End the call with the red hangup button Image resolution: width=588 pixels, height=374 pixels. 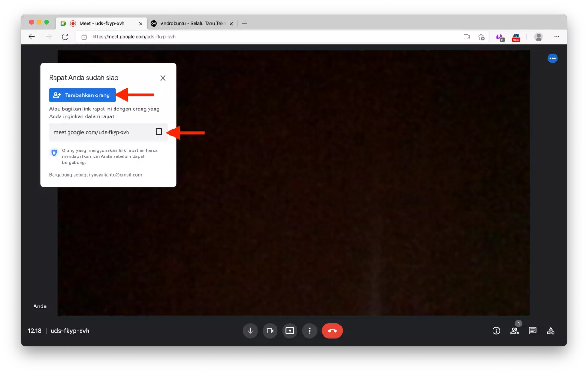(332, 331)
